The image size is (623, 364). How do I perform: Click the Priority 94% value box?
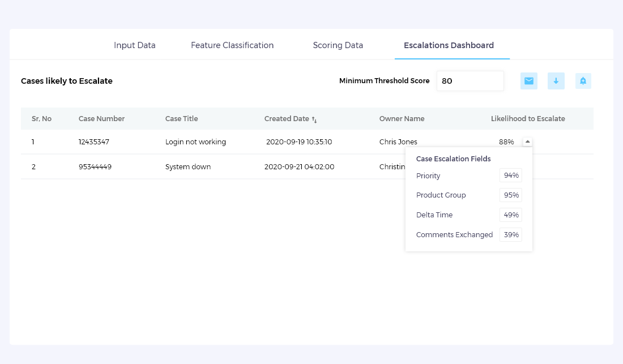pyautogui.click(x=511, y=175)
